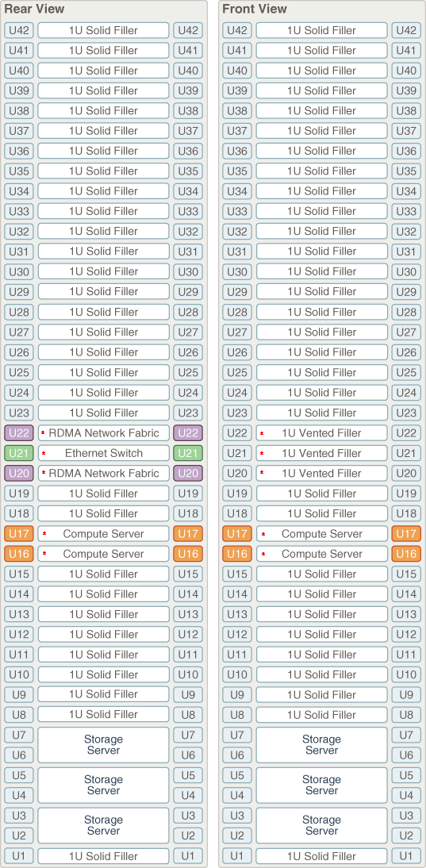
Task: Select 1U Solid Filler at Front View U12
Action: tap(321, 634)
